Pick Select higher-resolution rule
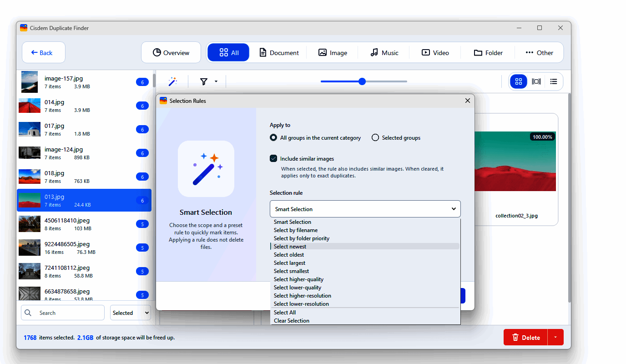626x364 pixels. (365, 296)
